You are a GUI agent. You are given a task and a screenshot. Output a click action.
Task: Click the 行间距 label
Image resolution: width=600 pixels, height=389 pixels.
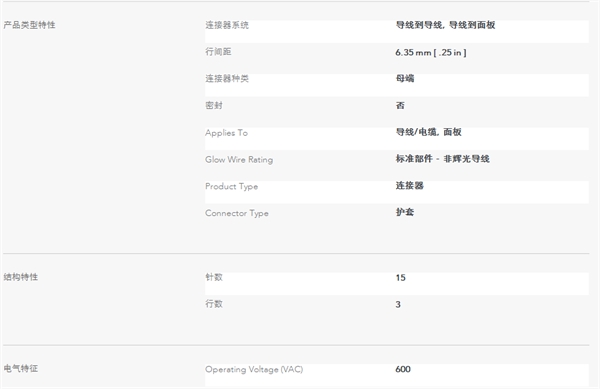218,52
